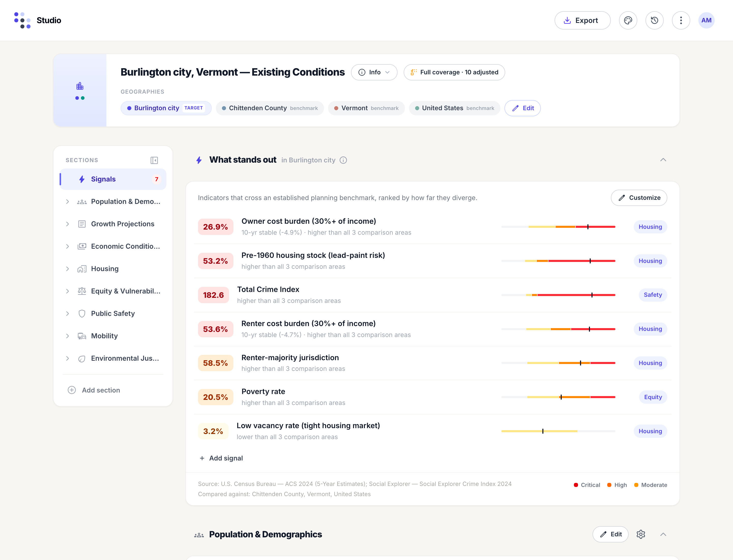This screenshot has width=733, height=560.
Task: Click Housing tag on Owner cost burden row
Action: click(650, 227)
